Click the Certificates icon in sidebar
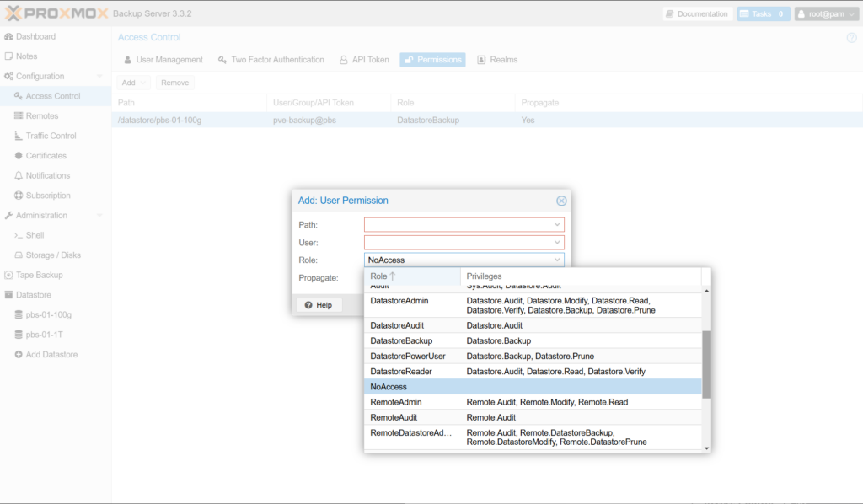This screenshot has height=504, width=863. tap(19, 156)
